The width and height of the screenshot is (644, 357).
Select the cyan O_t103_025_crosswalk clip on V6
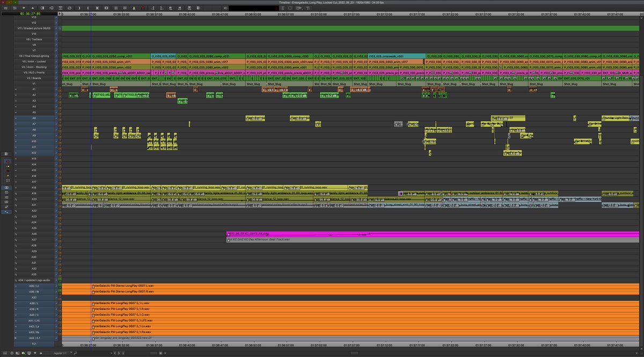pos(397,56)
